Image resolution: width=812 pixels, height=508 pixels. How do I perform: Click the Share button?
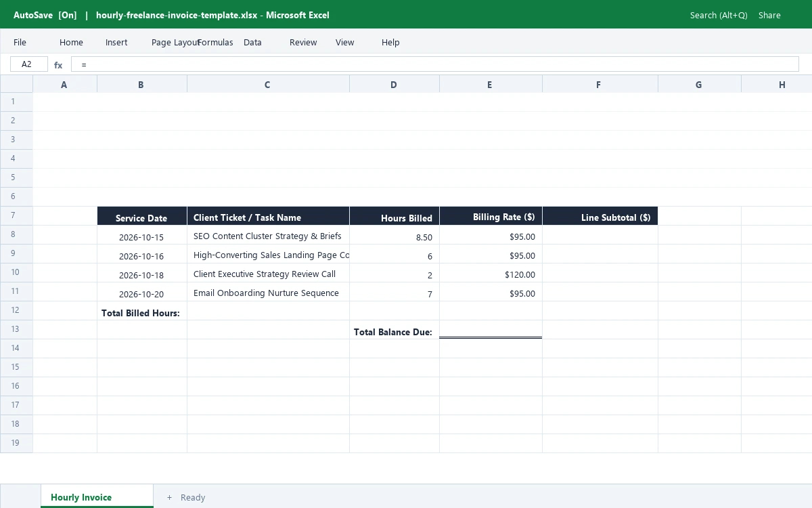pyautogui.click(x=769, y=15)
